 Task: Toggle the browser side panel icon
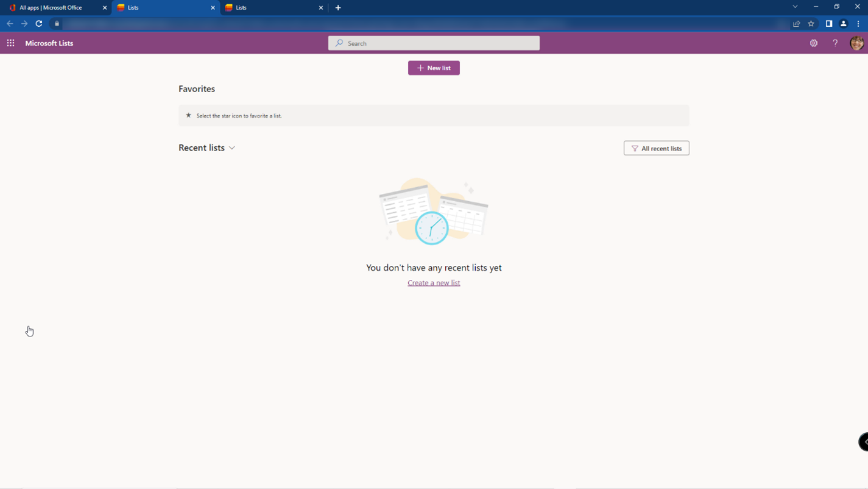[x=829, y=24]
